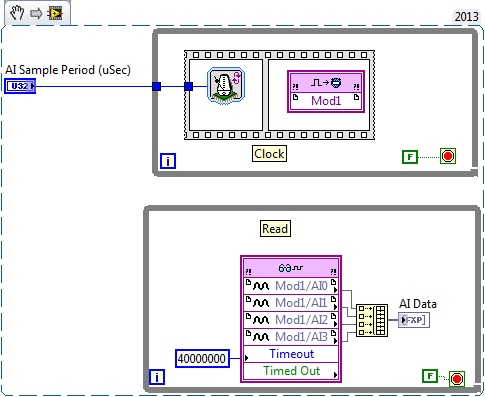Screen dimensions: 485x397
Task: Expand the Mod1 I/O method node
Action: point(326,92)
